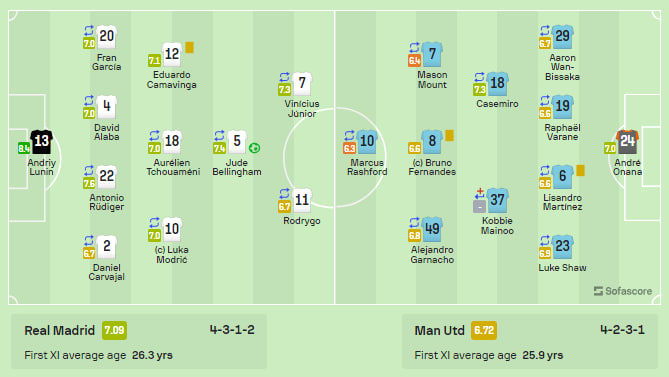Open the Man Utd team name
Screen dimensions: 669x377
click(x=439, y=331)
